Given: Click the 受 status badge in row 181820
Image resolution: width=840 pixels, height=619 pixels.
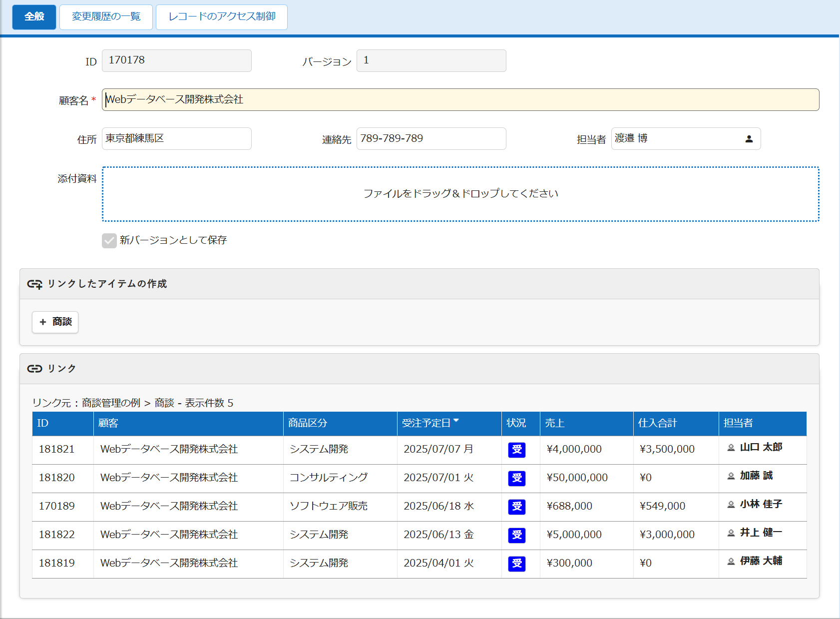Looking at the screenshot, I should 517,478.
